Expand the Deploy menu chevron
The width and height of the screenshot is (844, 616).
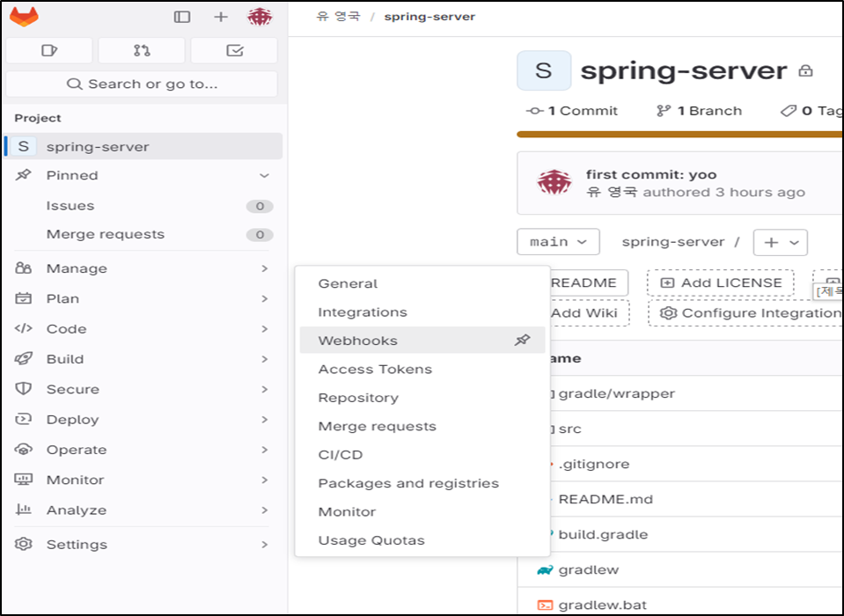pos(264,419)
